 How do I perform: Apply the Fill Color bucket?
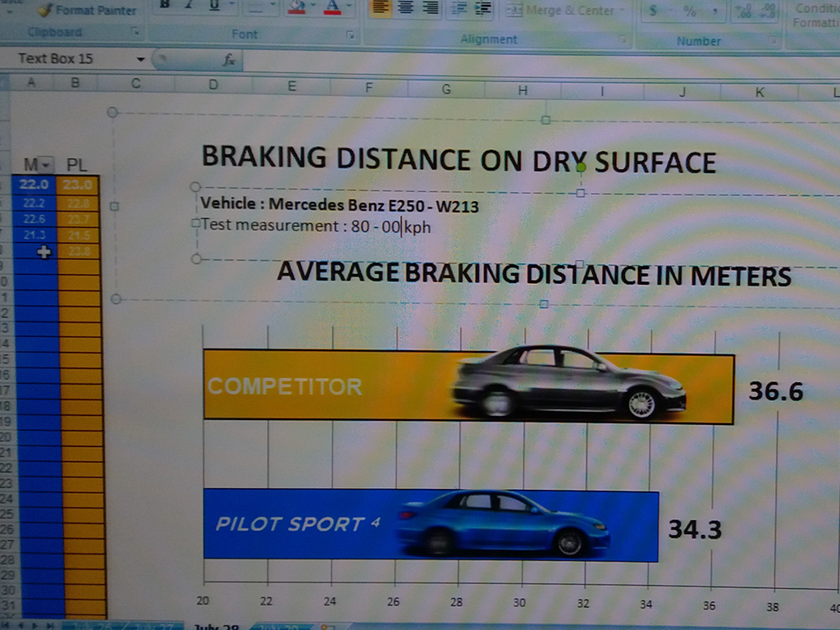297,6
